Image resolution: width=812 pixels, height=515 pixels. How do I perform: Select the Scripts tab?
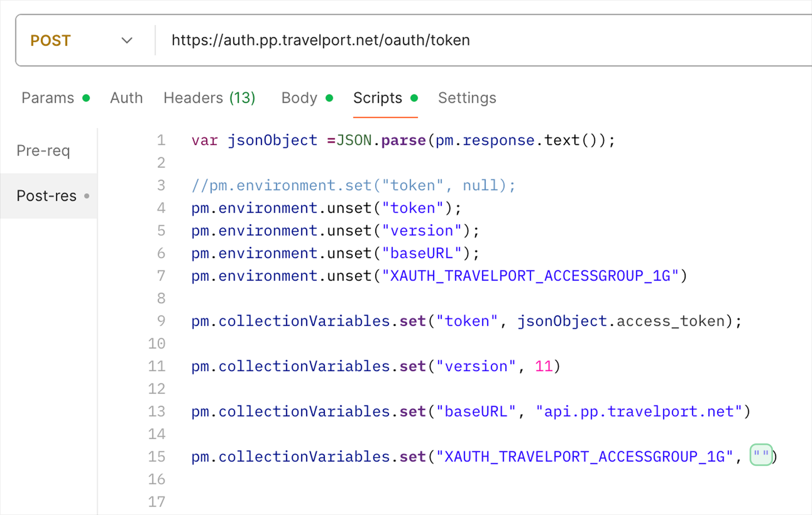pos(385,98)
